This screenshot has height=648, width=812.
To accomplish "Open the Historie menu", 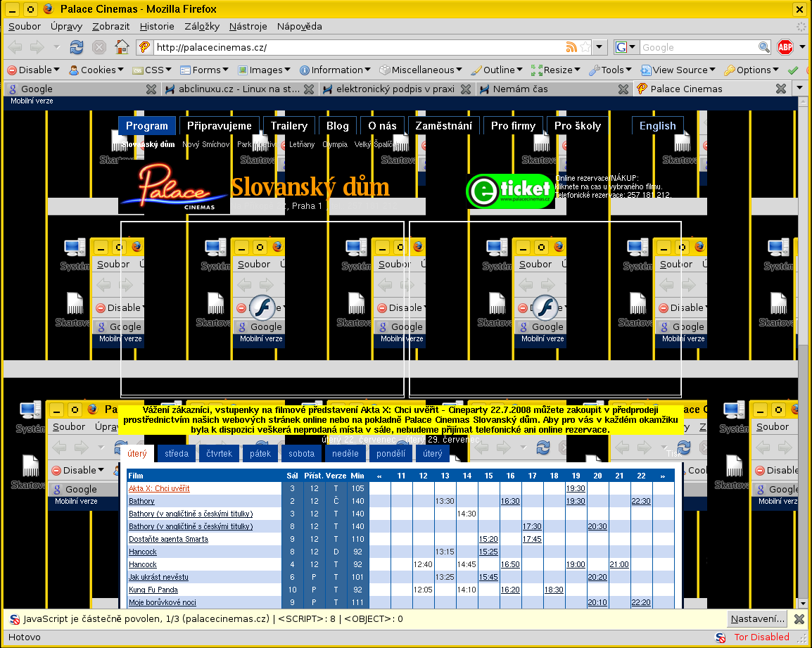I will pos(157,27).
